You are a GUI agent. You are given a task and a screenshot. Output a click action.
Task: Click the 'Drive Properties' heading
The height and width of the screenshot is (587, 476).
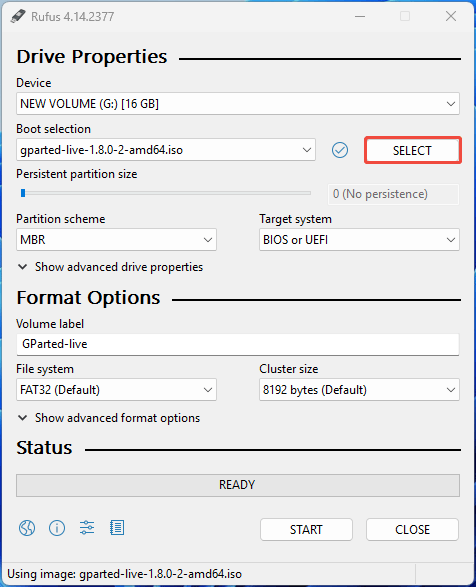(x=92, y=57)
